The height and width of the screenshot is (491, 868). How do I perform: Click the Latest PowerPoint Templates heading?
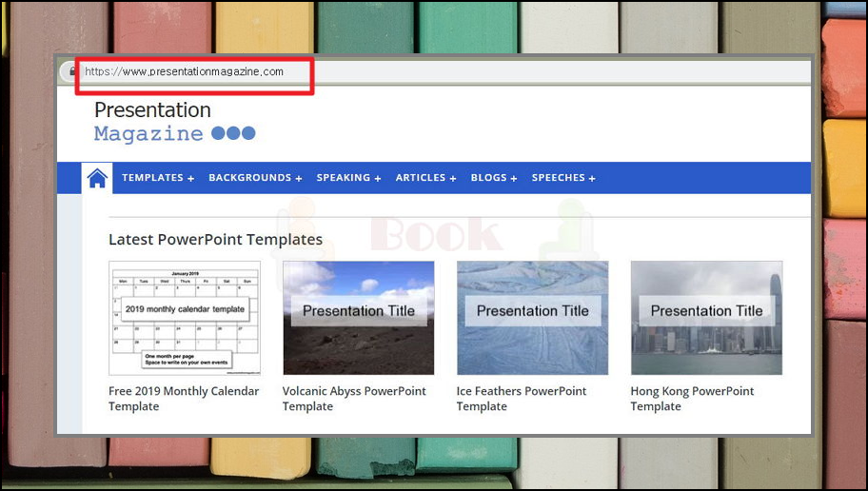pyautogui.click(x=215, y=240)
